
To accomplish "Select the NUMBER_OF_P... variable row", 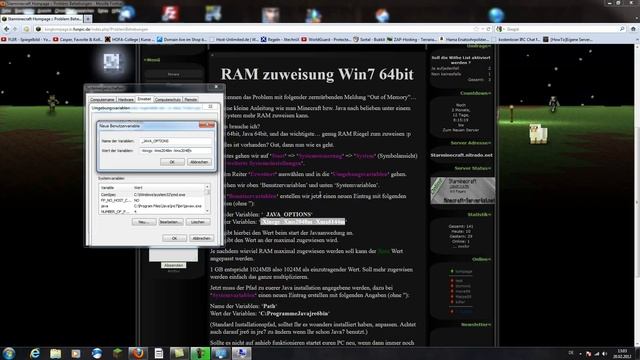I will 152,211.
